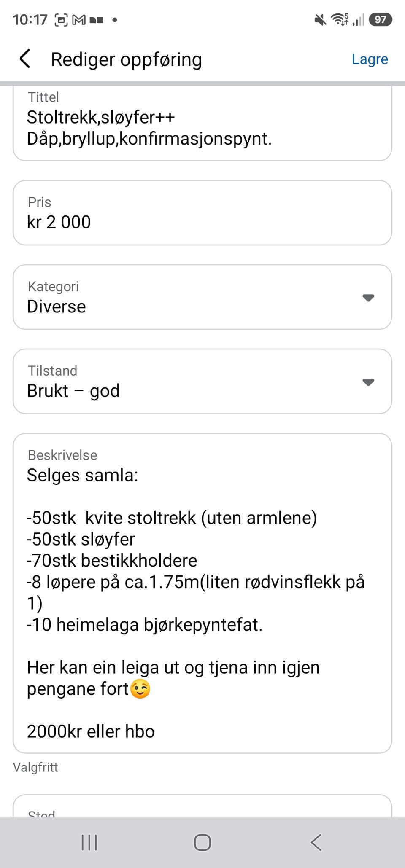
Task: Tap the winking emoji in description
Action: click(140, 689)
